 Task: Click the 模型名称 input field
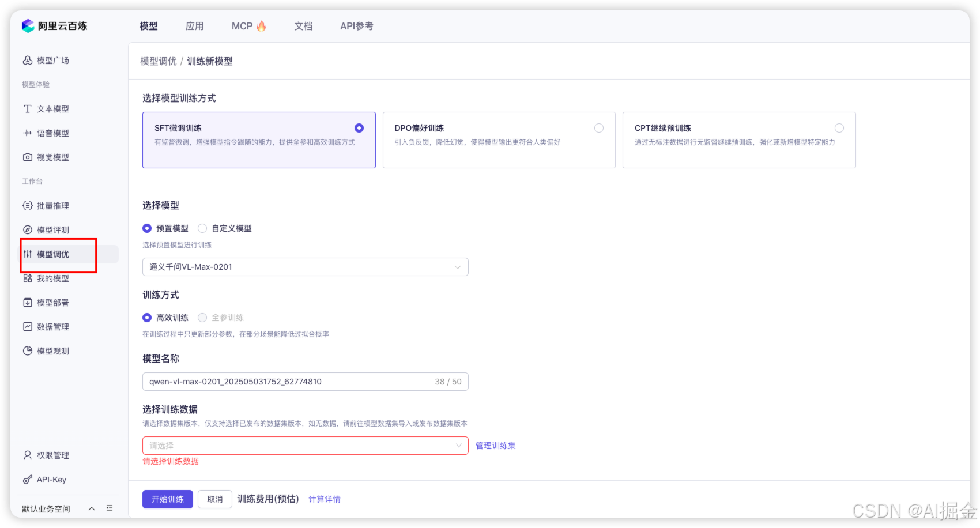coord(306,382)
